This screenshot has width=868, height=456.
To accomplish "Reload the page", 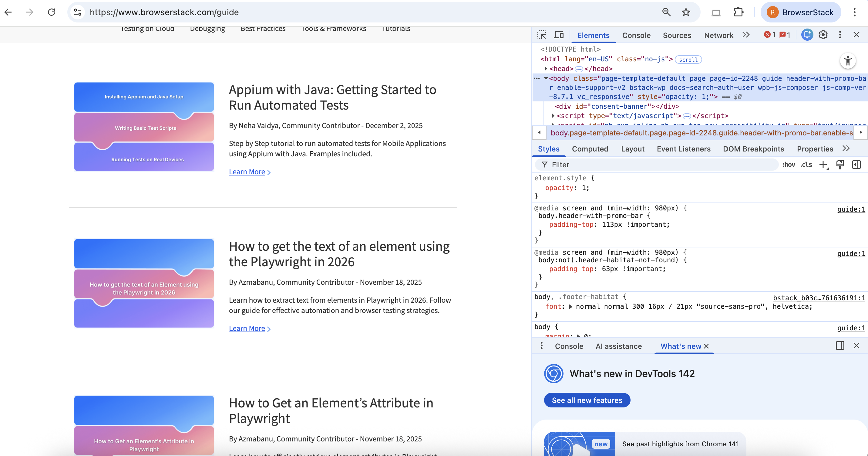I will (x=51, y=12).
